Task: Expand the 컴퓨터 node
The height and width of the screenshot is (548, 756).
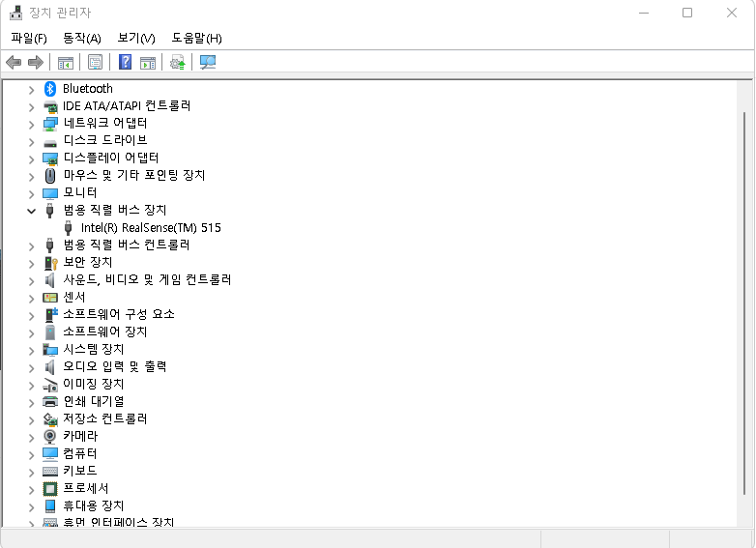Action: click(x=31, y=455)
